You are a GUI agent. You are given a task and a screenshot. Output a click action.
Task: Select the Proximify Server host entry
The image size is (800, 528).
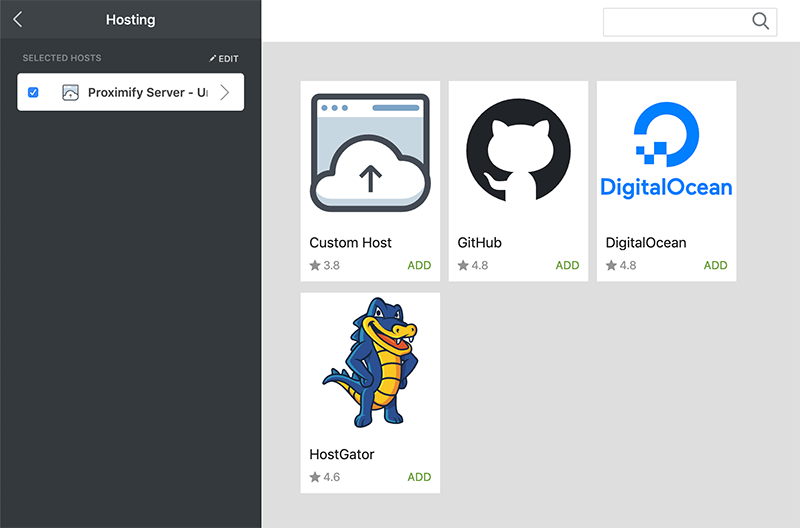(147, 92)
